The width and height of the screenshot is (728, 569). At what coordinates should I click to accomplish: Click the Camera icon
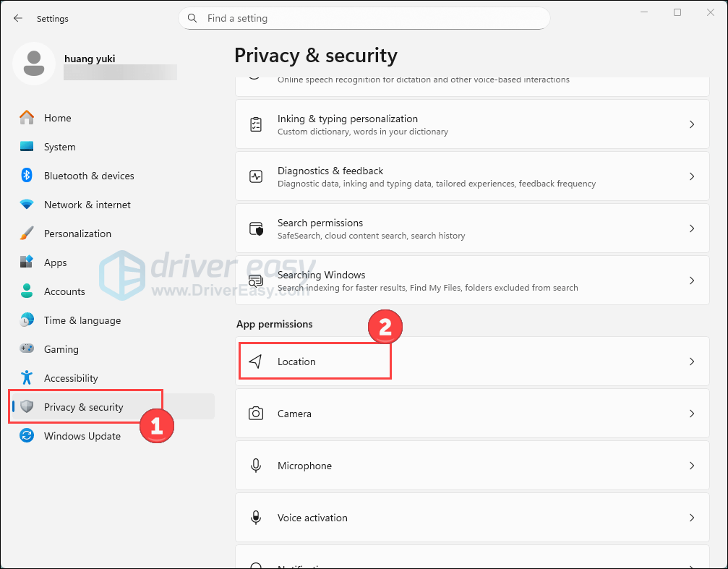pos(255,414)
